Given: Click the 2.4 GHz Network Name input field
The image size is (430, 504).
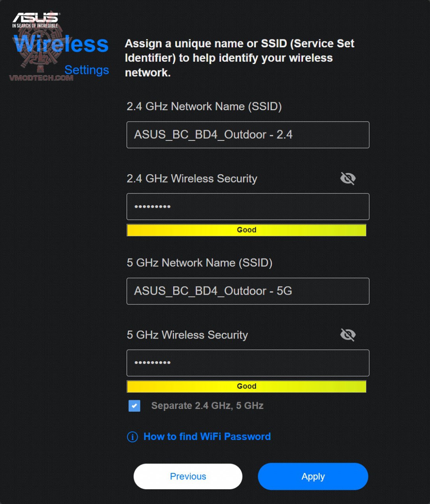Looking at the screenshot, I should 248,135.
